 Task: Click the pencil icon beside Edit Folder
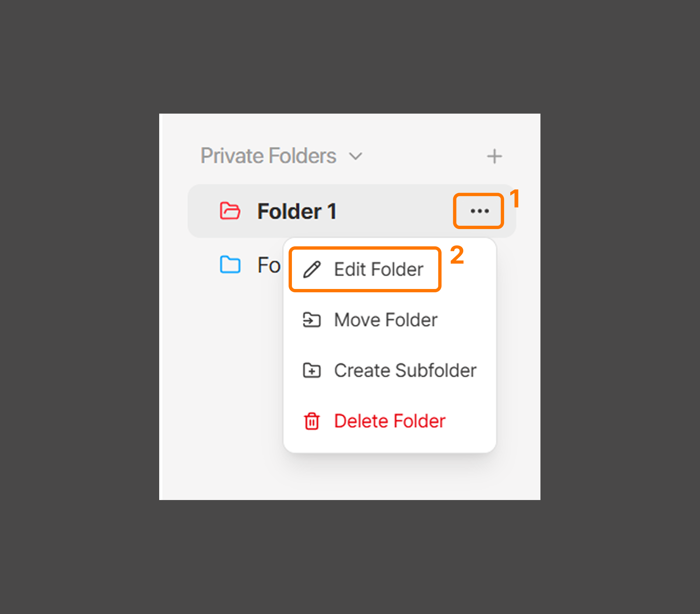(x=312, y=269)
